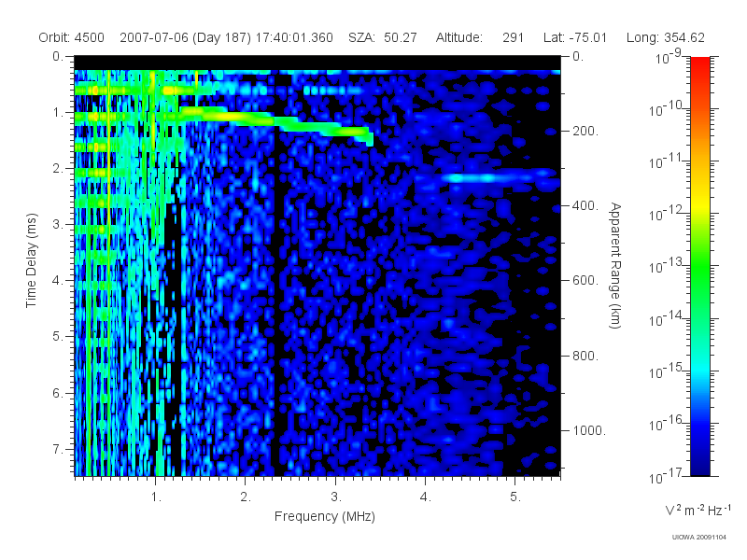Click the apparent range tick label '1000.'
Image resolution: width=747 pixels, height=560 pixels.
589,430
